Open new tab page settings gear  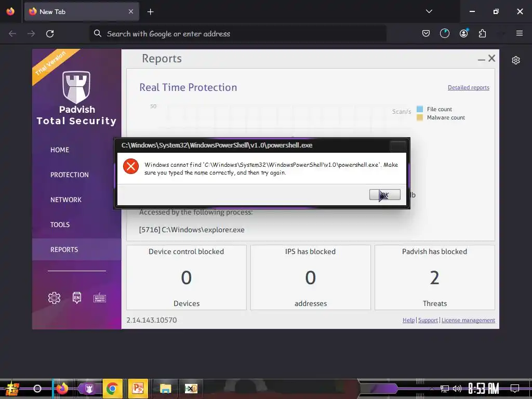[x=516, y=60]
